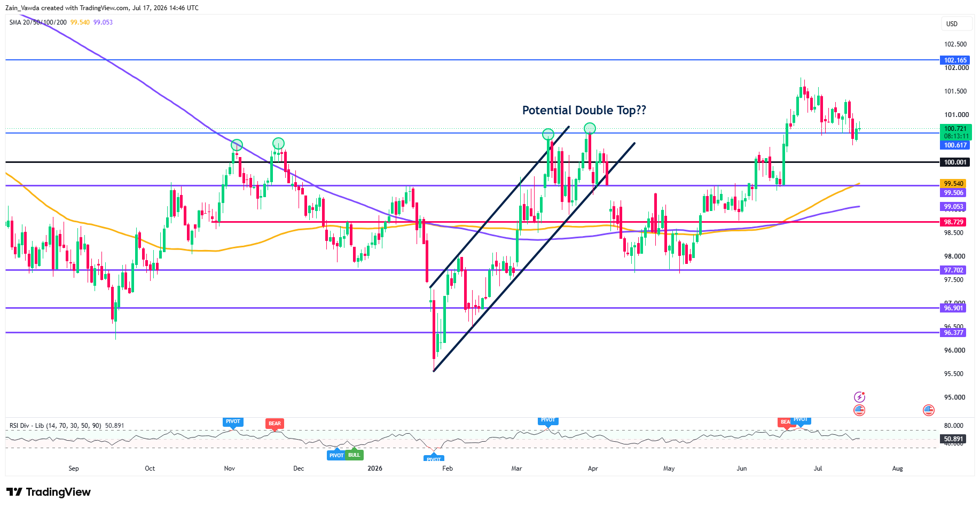
Task: Click the Aug label on time axis
Action: click(898, 468)
